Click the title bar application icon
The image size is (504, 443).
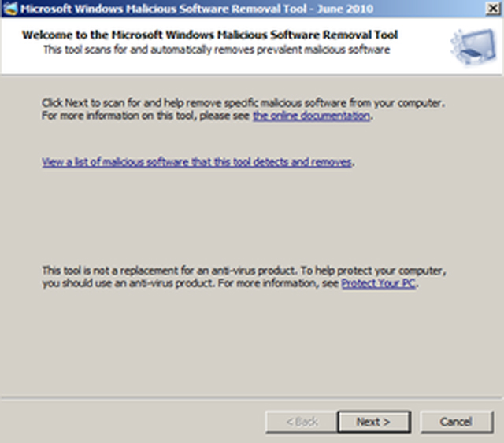(x=9, y=9)
